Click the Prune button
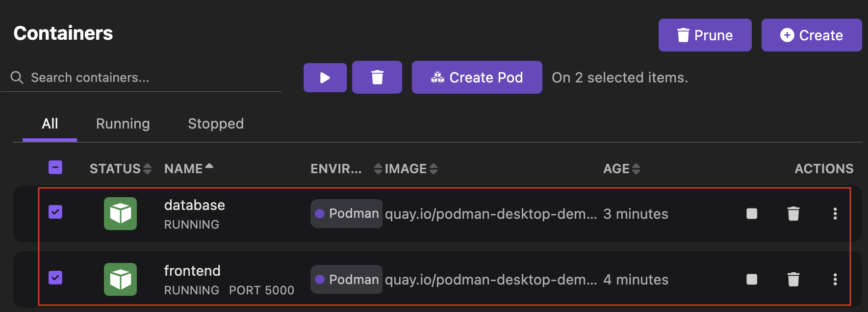 click(x=705, y=35)
